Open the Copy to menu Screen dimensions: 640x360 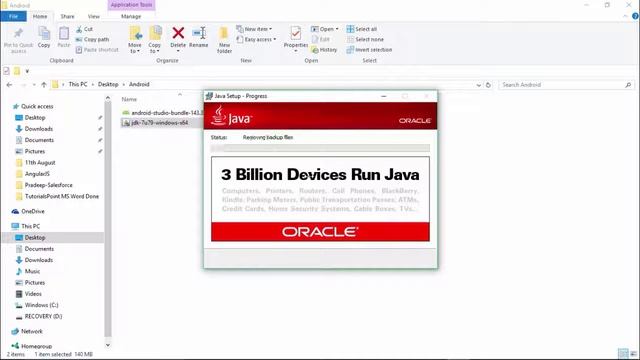click(155, 40)
